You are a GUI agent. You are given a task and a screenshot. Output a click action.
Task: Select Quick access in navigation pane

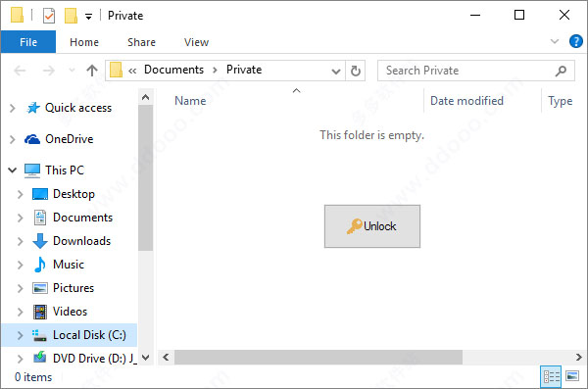78,108
